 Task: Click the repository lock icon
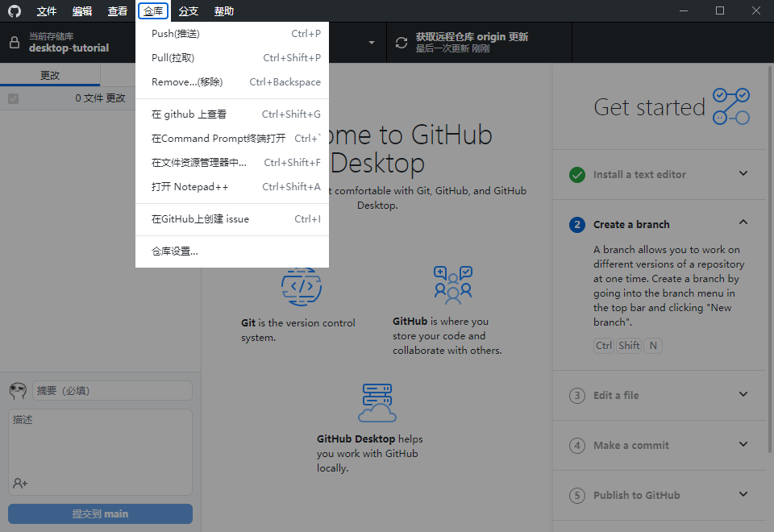[15, 43]
